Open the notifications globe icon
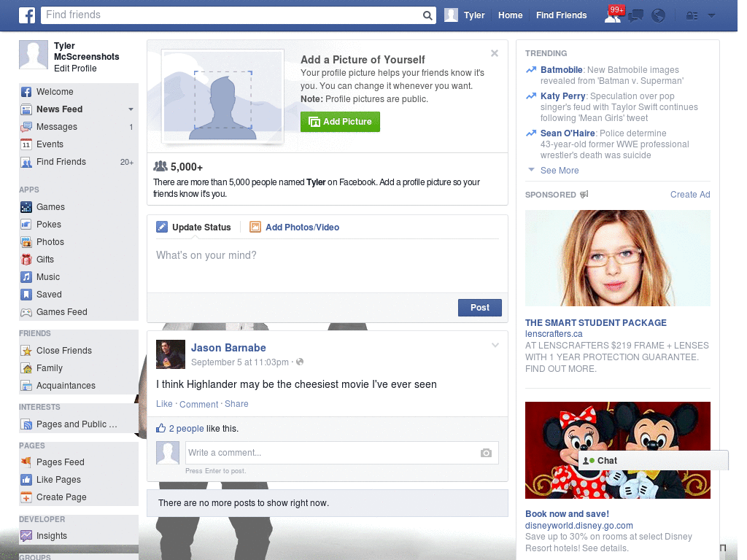 tap(659, 16)
